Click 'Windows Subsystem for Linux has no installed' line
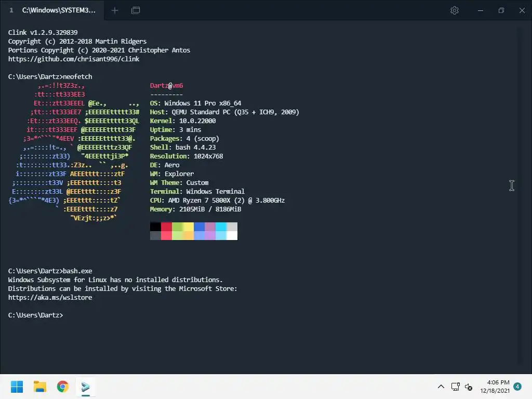532x399 pixels. point(115,280)
